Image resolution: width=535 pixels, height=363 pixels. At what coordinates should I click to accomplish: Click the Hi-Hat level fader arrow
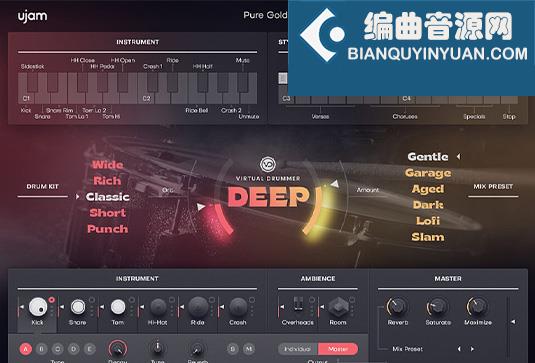coord(142,307)
